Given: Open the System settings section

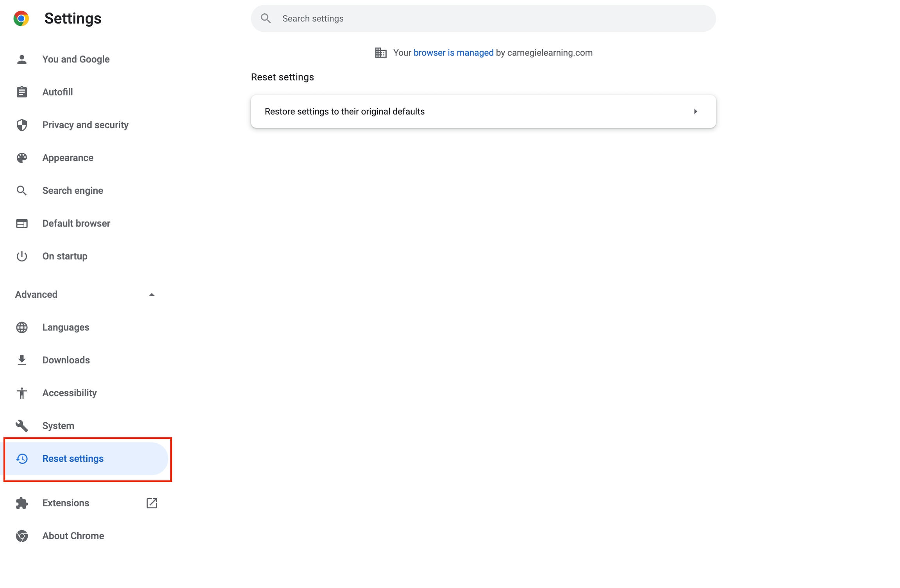Looking at the screenshot, I should click(58, 426).
